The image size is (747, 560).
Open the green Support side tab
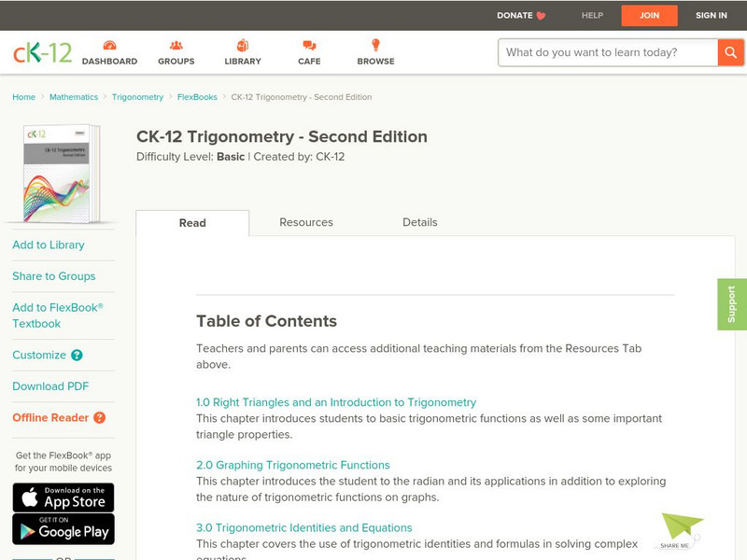(732, 304)
